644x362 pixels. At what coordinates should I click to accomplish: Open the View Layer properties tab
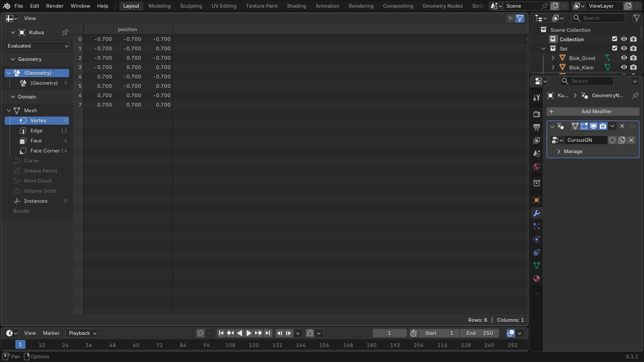pos(536,140)
